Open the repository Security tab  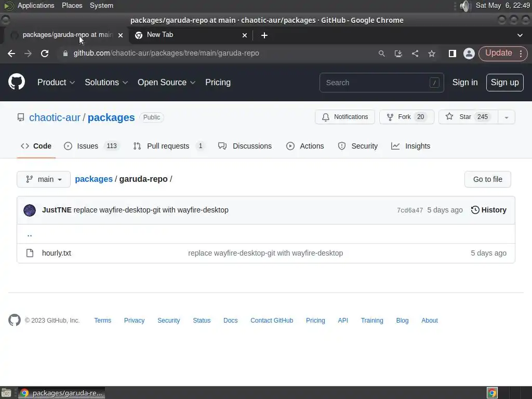357,146
